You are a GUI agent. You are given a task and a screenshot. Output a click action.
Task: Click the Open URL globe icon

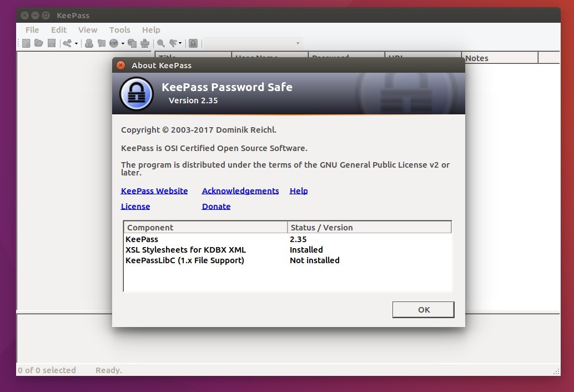(114, 43)
